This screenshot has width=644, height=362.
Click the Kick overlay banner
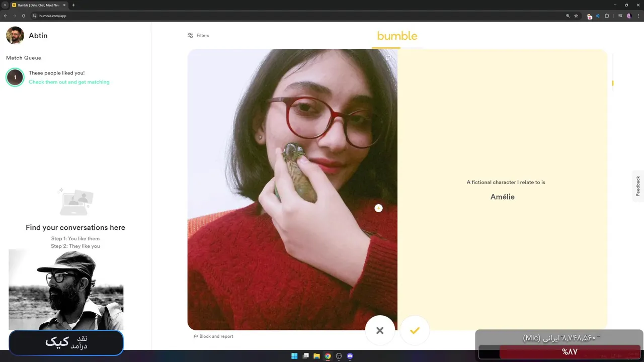66,343
